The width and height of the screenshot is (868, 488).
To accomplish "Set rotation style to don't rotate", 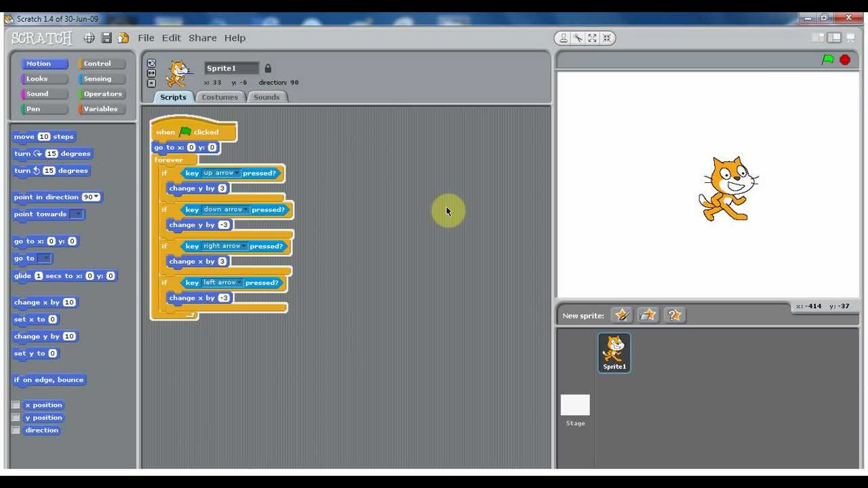I will pyautogui.click(x=151, y=83).
